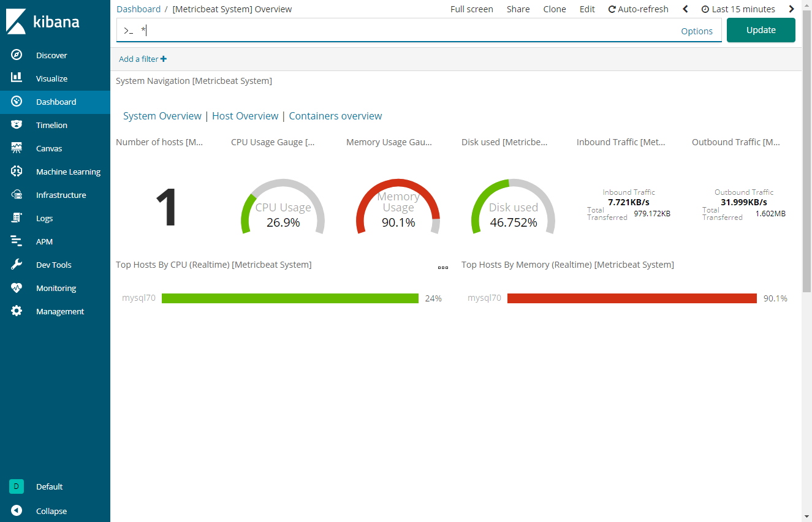Click the Default space avatar icon

[17, 486]
